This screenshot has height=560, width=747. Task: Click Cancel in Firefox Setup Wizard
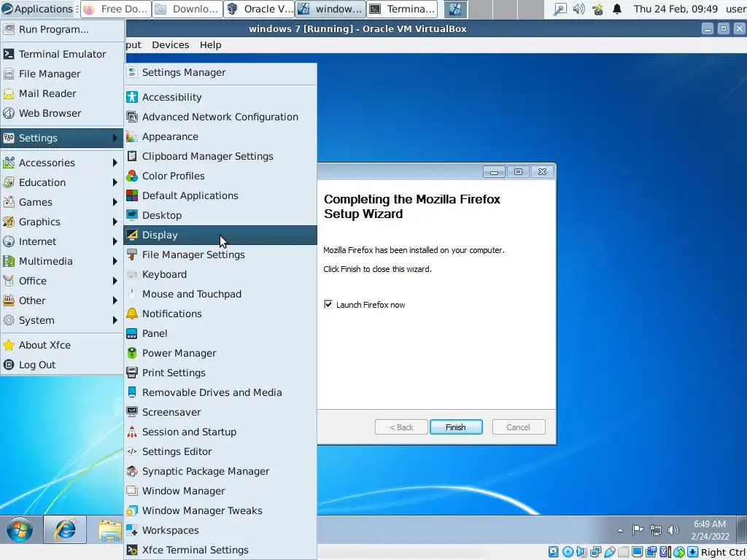click(x=519, y=427)
